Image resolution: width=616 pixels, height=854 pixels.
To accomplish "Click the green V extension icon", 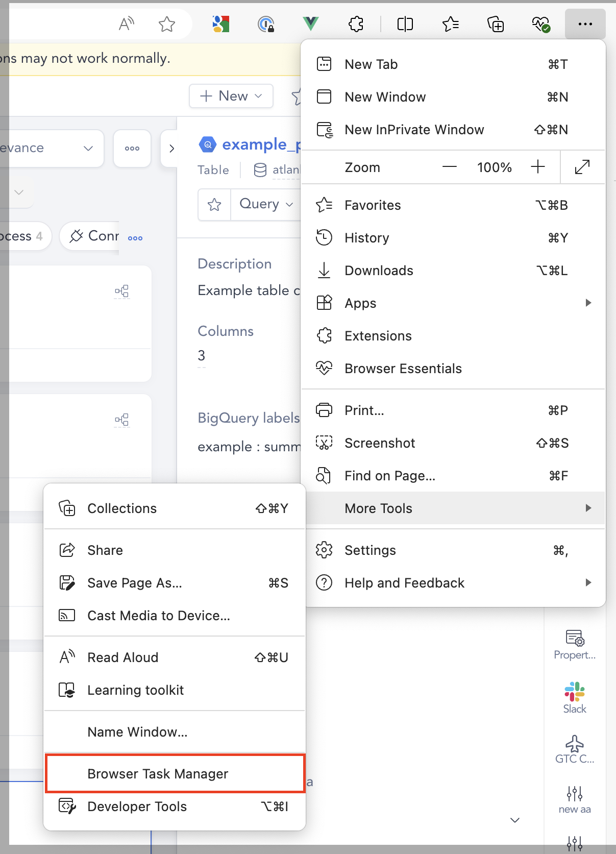I will (x=311, y=23).
